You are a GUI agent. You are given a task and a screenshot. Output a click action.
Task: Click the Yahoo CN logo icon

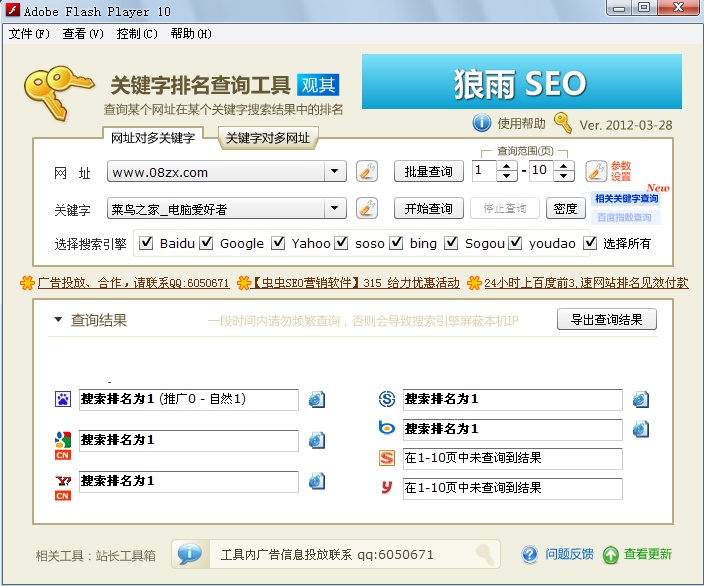[x=63, y=487]
